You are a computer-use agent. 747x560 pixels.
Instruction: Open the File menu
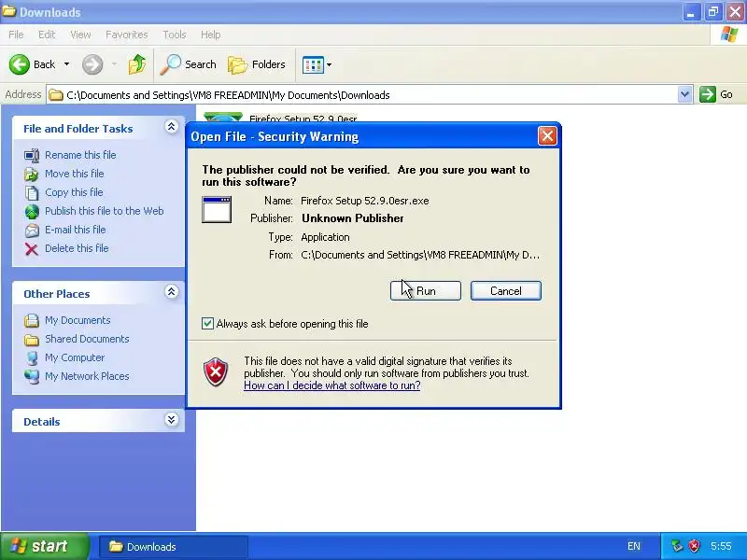click(16, 35)
